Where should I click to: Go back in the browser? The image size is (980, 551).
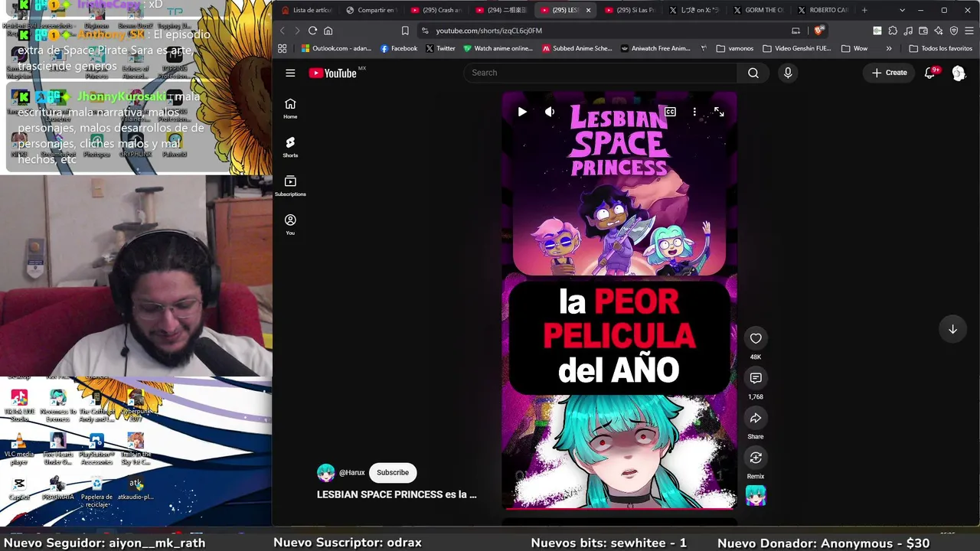click(x=282, y=31)
